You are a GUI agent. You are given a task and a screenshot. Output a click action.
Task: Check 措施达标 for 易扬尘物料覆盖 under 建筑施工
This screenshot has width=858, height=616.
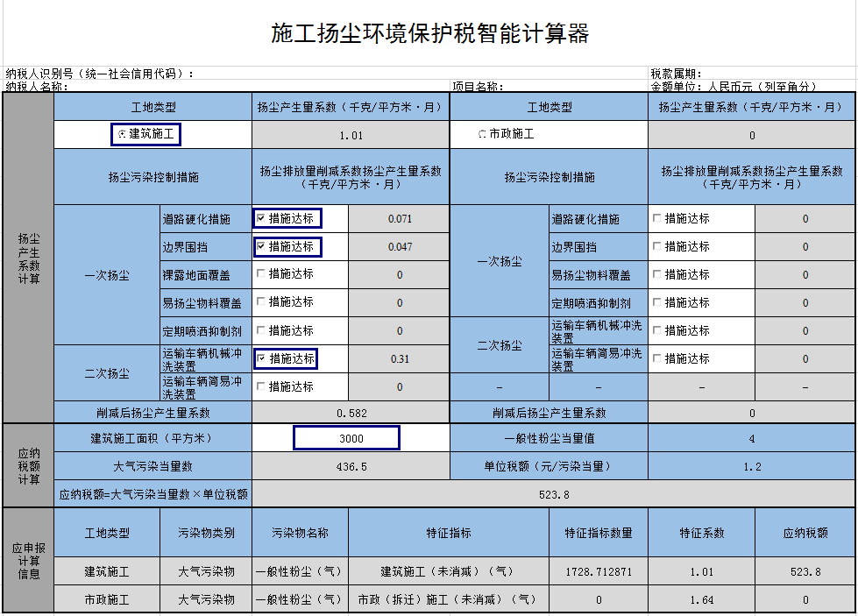[261, 301]
